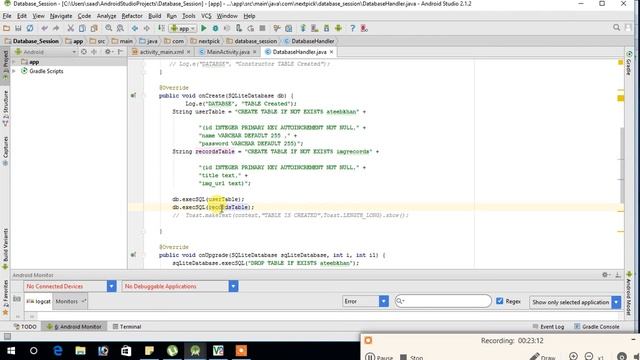
Task: Open the TODO tool window
Action: click(x=25, y=327)
